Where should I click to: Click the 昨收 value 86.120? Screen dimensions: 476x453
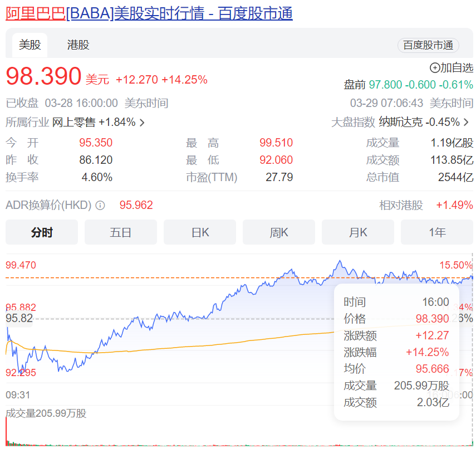(96, 160)
